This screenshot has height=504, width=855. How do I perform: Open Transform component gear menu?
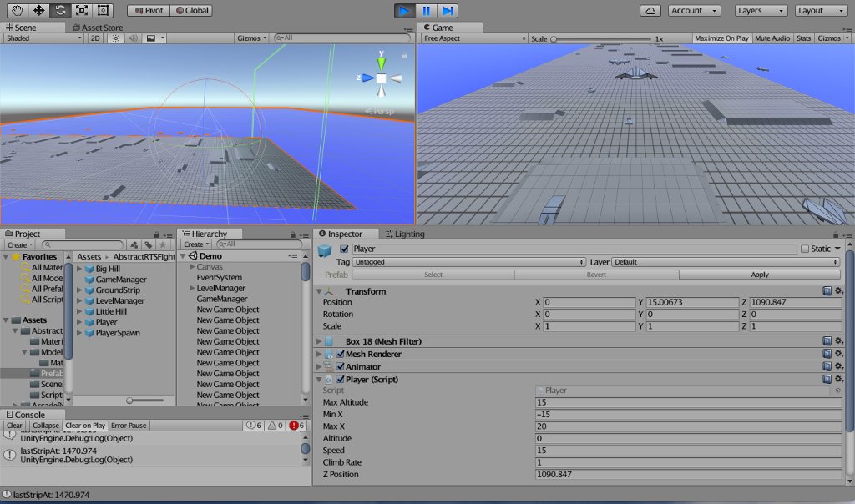[839, 291]
